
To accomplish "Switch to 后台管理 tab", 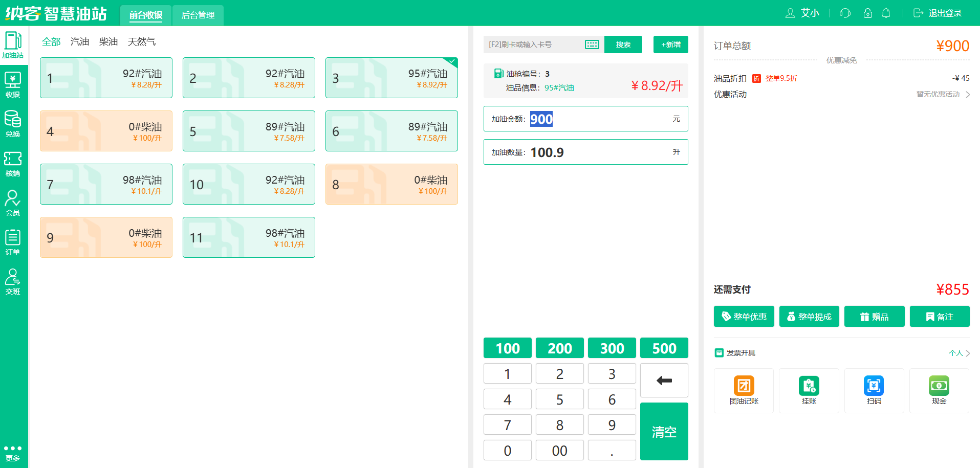I will pos(198,15).
